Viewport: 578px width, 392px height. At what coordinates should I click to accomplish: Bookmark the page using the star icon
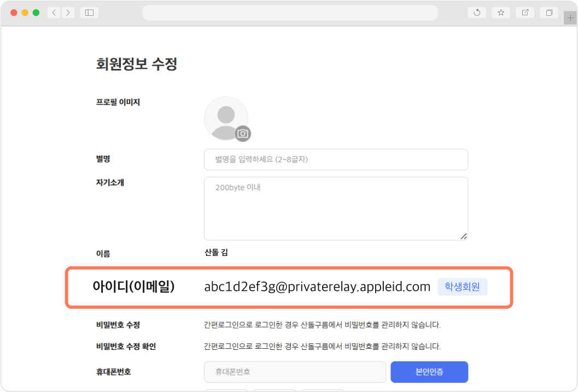point(501,13)
